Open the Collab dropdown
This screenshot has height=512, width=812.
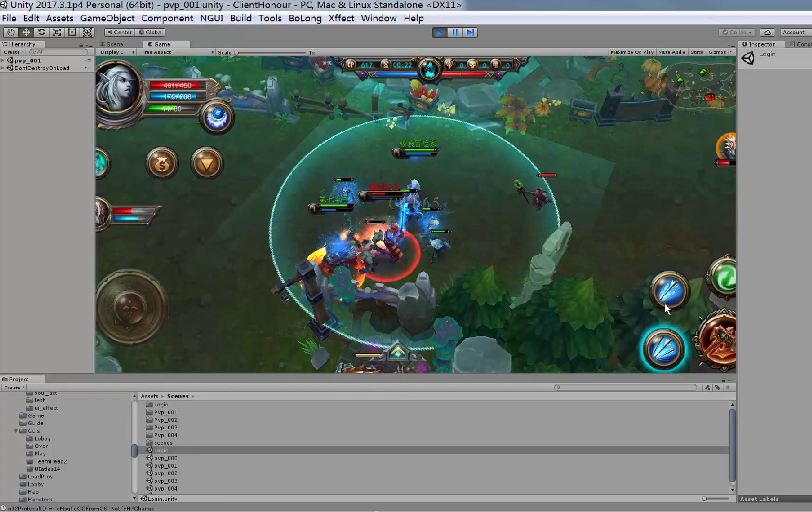tap(737, 33)
